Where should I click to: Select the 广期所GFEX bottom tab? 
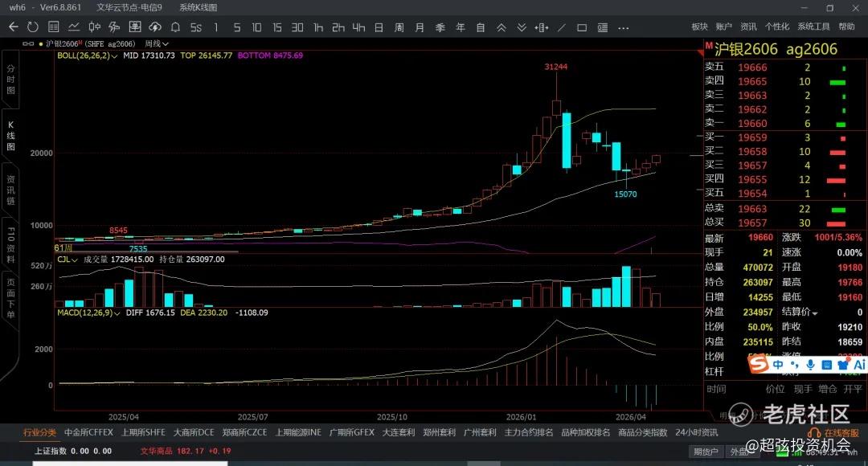pos(352,432)
